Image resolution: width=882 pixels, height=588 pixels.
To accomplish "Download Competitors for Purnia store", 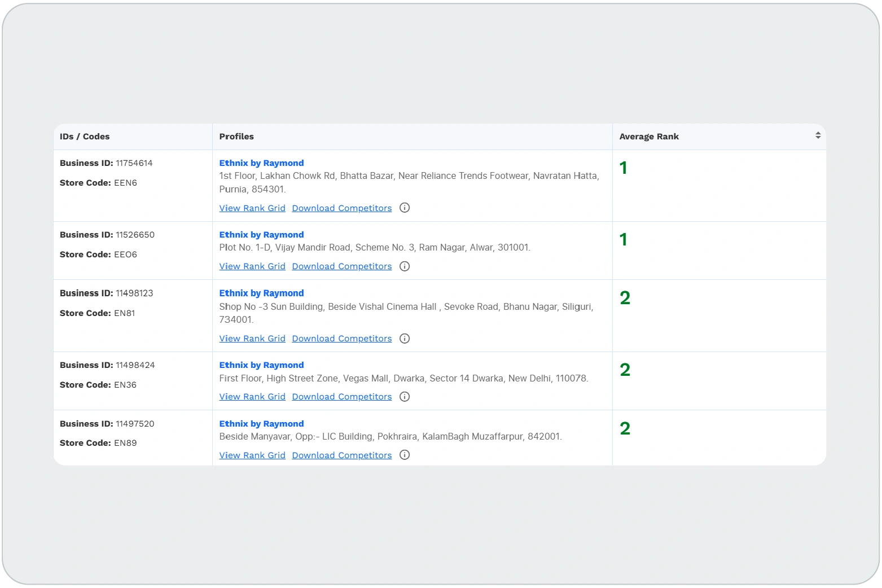I will (x=341, y=208).
